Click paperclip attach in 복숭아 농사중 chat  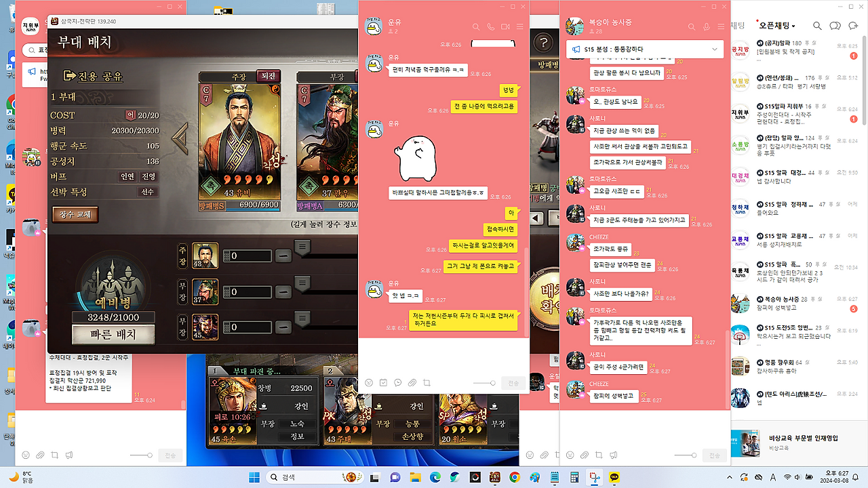pos(585,455)
